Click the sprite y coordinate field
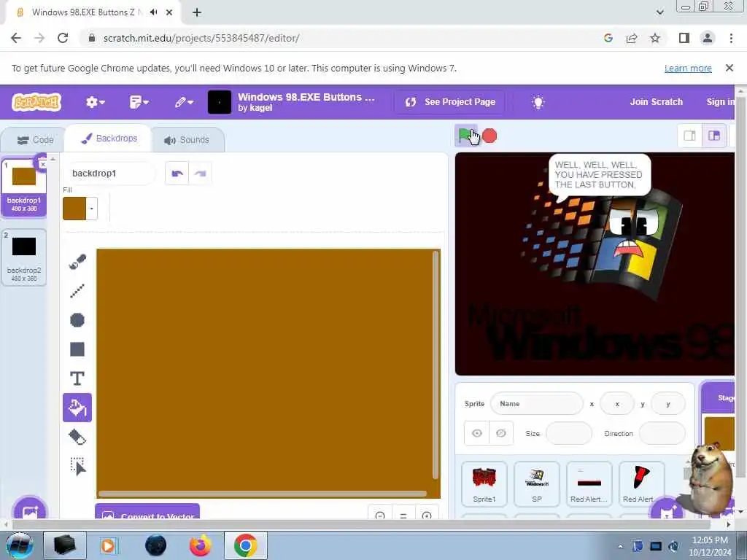The height and width of the screenshot is (560, 747). [x=668, y=404]
